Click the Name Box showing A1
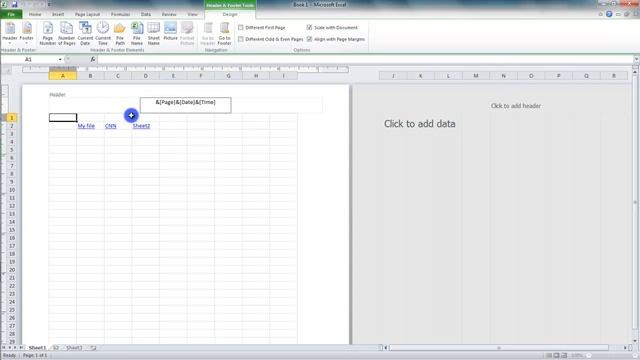This screenshot has height=360, width=640. [29, 60]
